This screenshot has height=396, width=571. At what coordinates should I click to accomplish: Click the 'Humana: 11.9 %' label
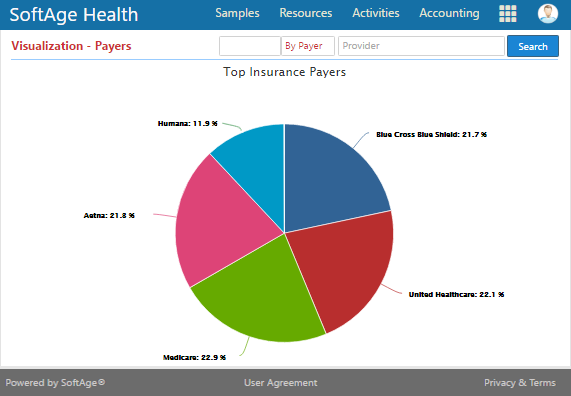(188, 123)
